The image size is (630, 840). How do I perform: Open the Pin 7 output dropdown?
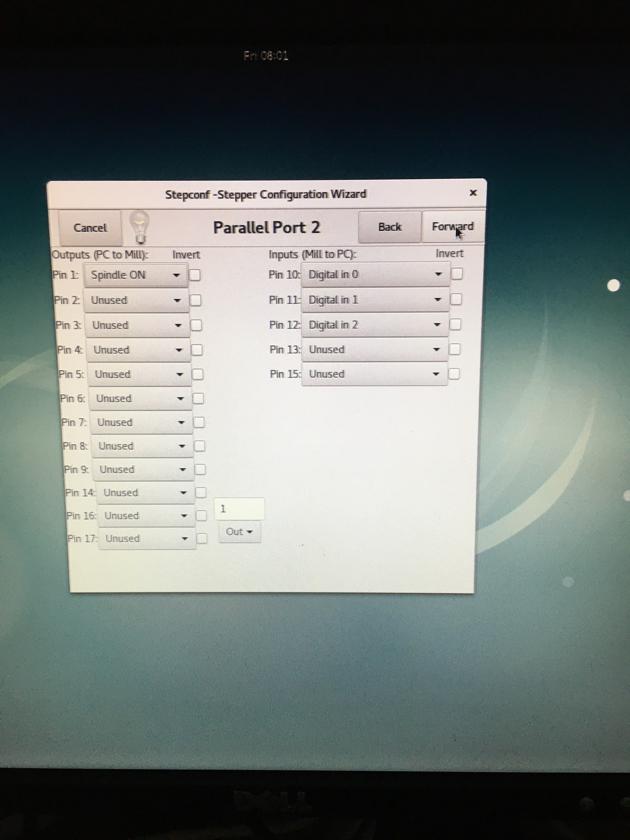click(x=142, y=422)
